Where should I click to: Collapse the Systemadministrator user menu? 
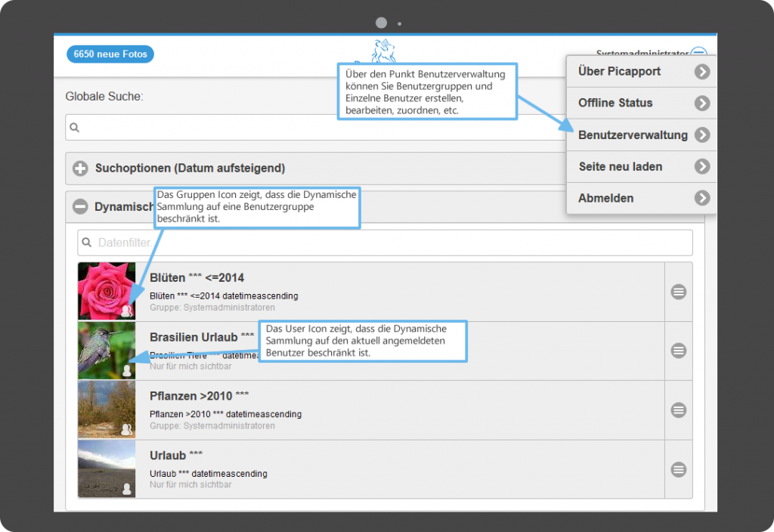coord(699,54)
